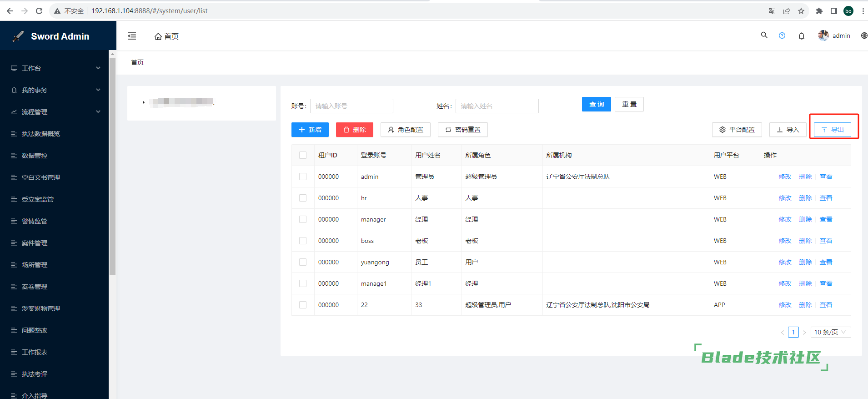868x399 pixels.
Task: Click the 密码重置 button
Action: point(463,130)
